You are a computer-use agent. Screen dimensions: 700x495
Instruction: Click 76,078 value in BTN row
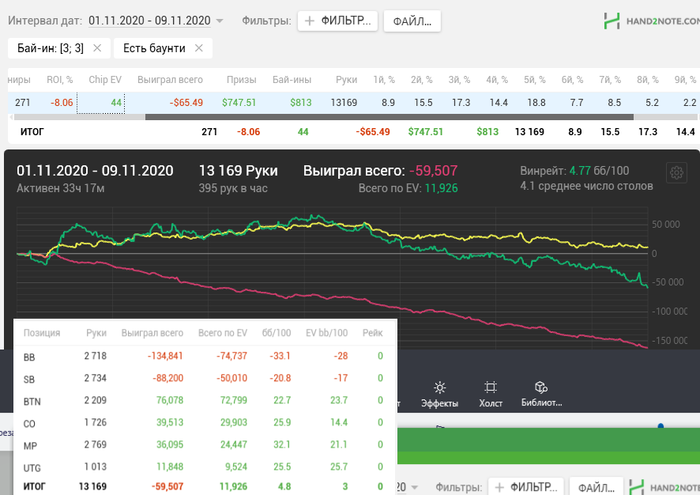[170, 400]
